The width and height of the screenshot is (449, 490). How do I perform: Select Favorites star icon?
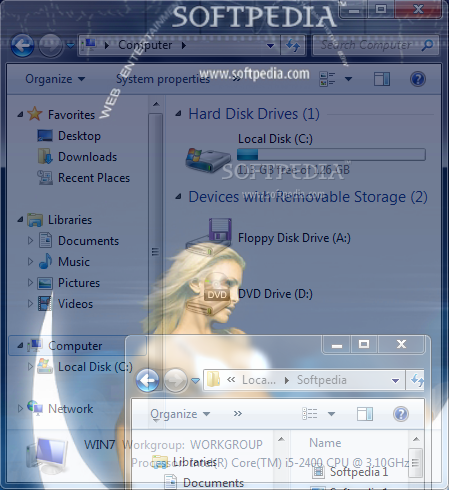[35, 114]
